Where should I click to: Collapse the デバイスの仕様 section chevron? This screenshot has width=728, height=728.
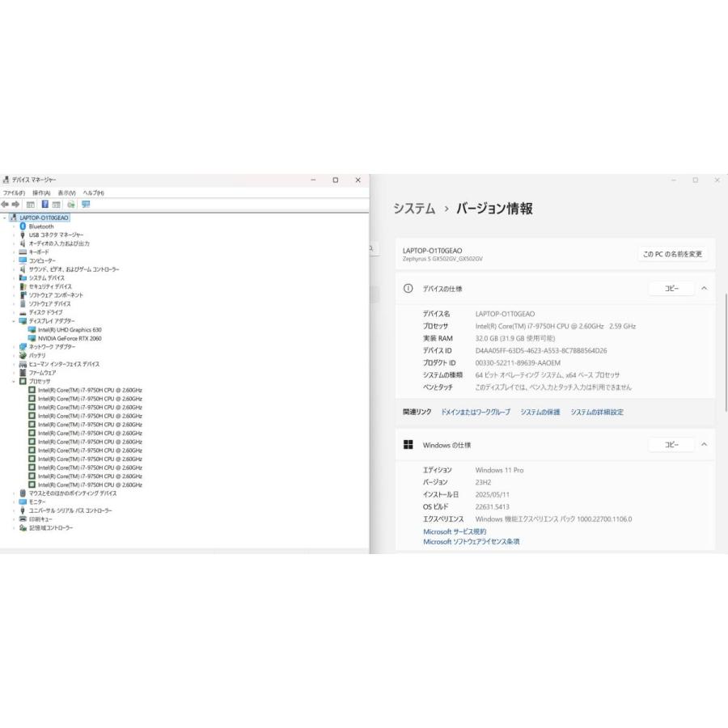[704, 289]
